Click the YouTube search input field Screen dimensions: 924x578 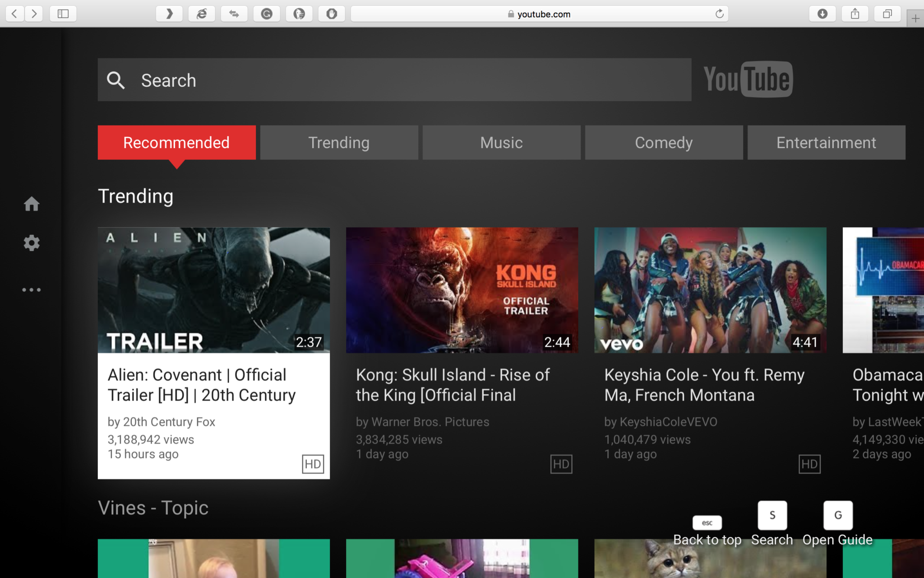click(394, 79)
